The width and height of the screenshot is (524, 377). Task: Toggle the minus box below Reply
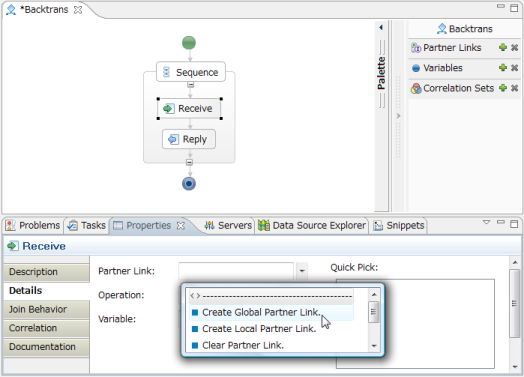(x=189, y=162)
